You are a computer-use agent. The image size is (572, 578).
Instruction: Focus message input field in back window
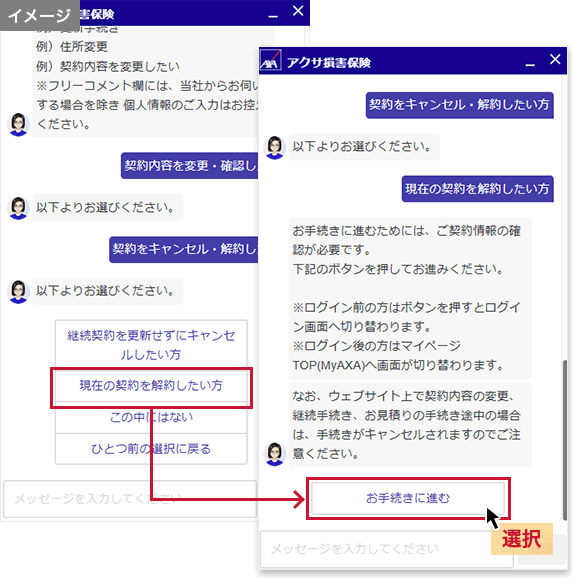pyautogui.click(x=130, y=499)
